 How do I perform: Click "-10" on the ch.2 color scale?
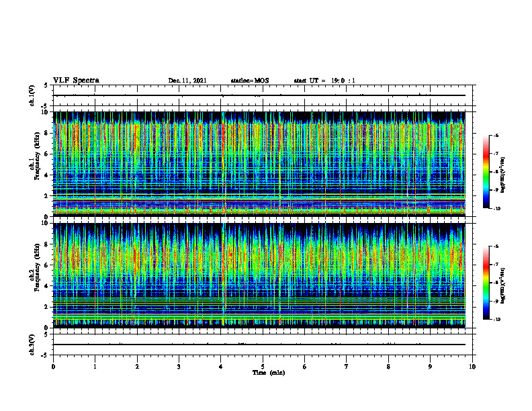(496, 319)
